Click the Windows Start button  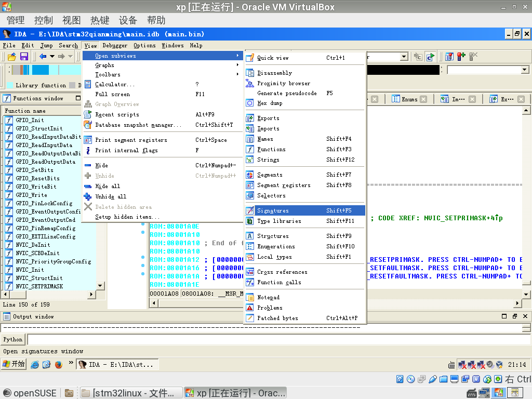click(14, 364)
